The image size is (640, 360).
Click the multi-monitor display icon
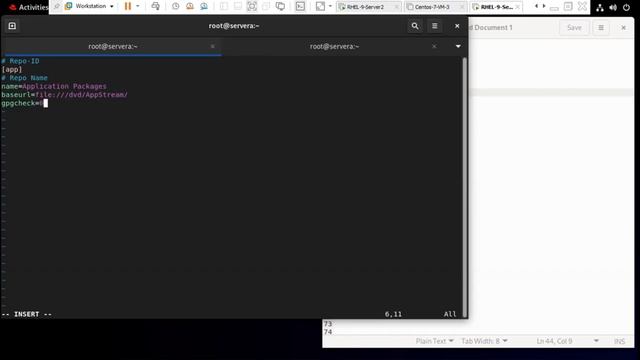pyautogui.click(x=280, y=6)
